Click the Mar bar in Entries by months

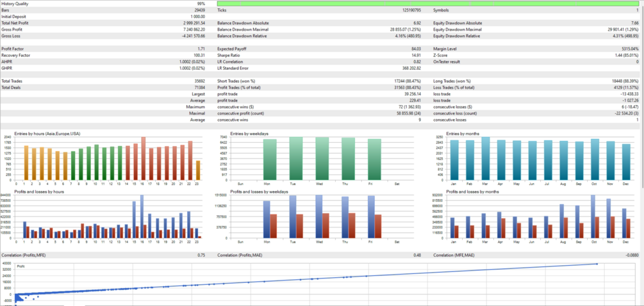pyautogui.click(x=486, y=158)
